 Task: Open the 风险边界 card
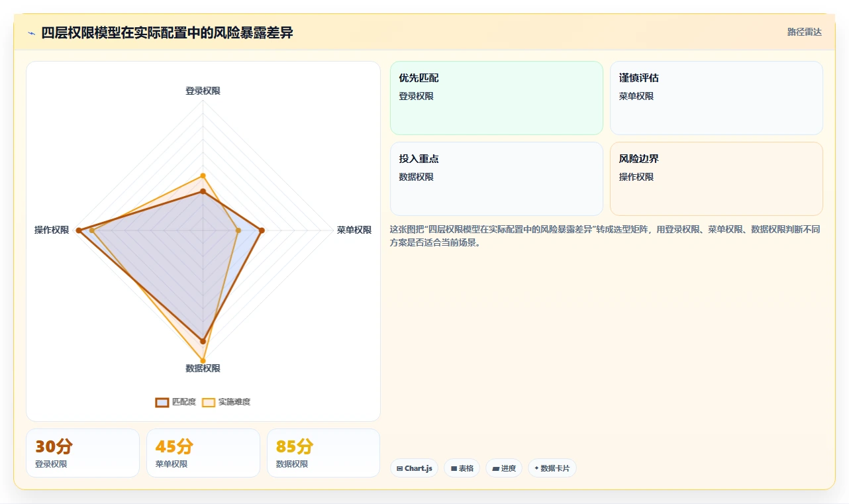717,179
